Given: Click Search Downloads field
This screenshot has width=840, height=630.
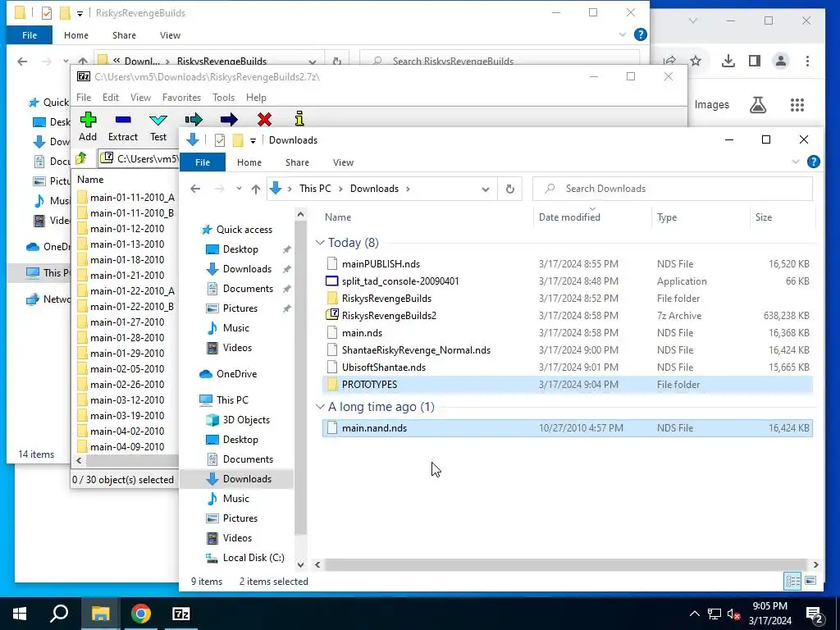Looking at the screenshot, I should 673,189.
